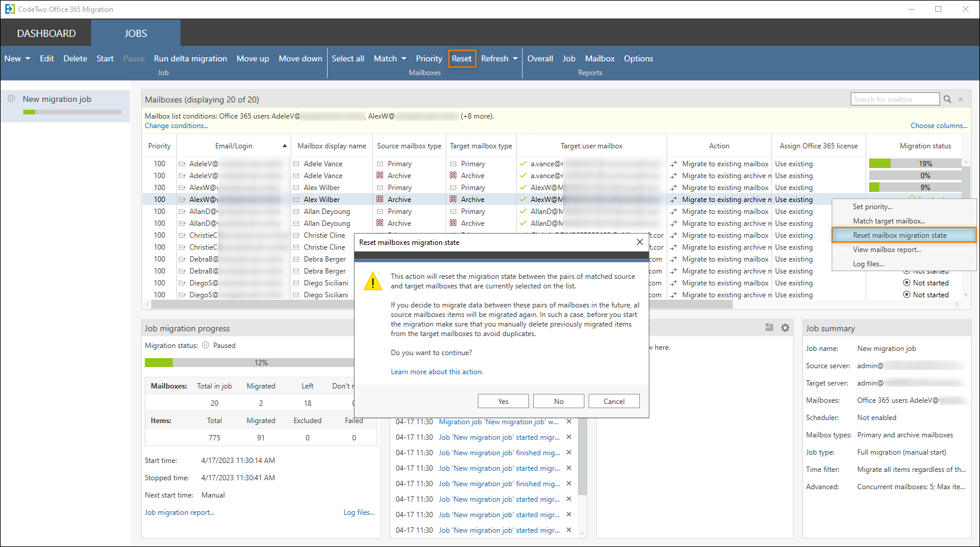Sort by the Migration status column header

coord(925,146)
